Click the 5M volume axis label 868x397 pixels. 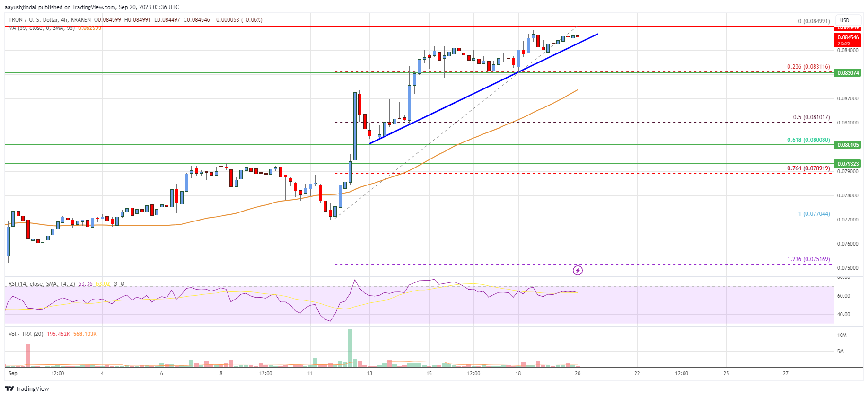click(841, 351)
